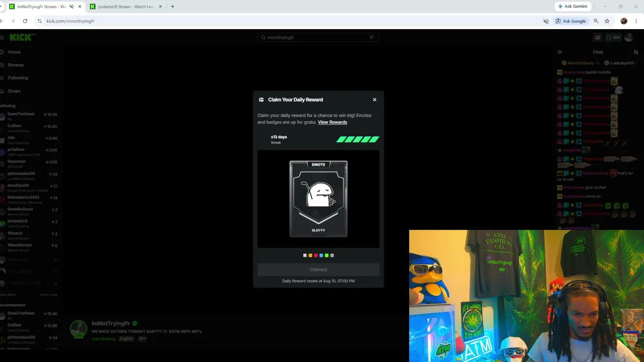Open DeenTheGreat under Recommended
Screen dimensions: 644x362
[29, 316]
